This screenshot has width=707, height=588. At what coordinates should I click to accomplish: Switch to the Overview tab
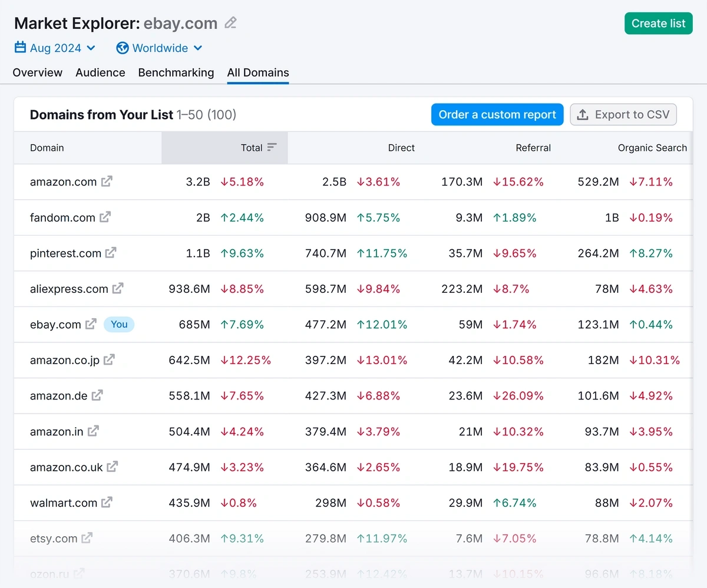point(38,72)
